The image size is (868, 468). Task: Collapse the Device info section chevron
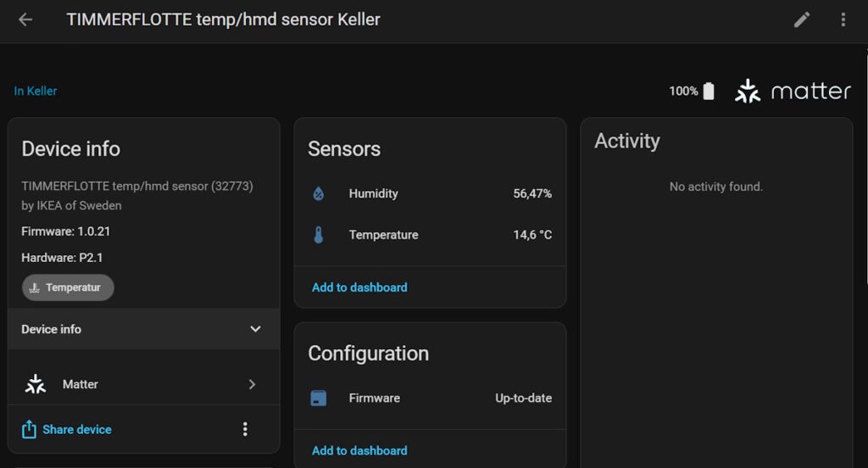coord(255,329)
